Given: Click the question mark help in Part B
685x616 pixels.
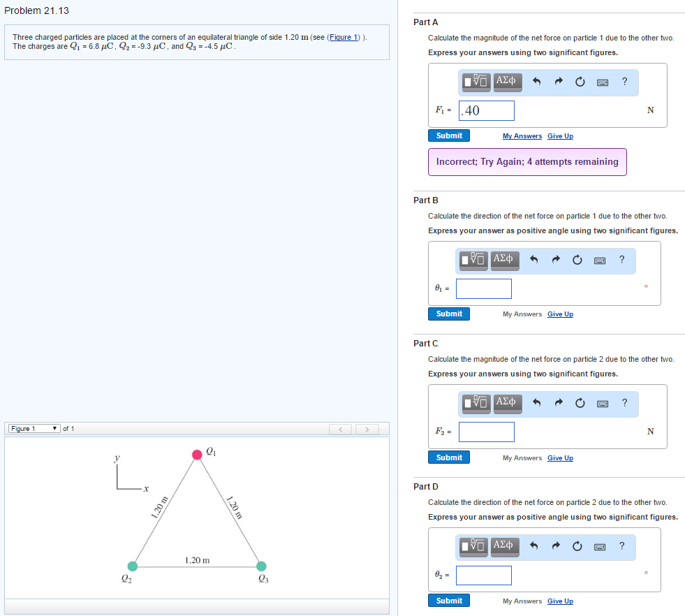Looking at the screenshot, I should 621,260.
